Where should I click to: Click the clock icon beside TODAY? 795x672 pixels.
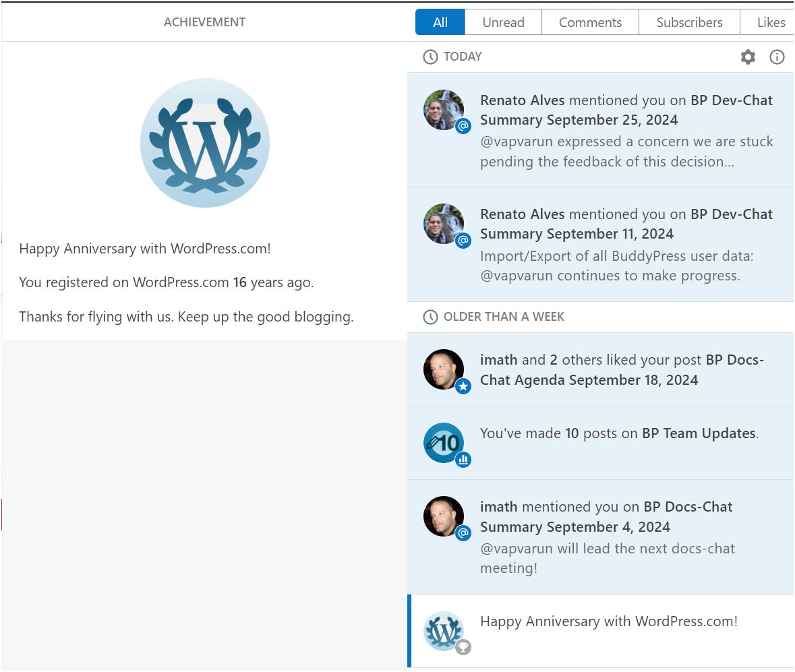[x=430, y=57]
